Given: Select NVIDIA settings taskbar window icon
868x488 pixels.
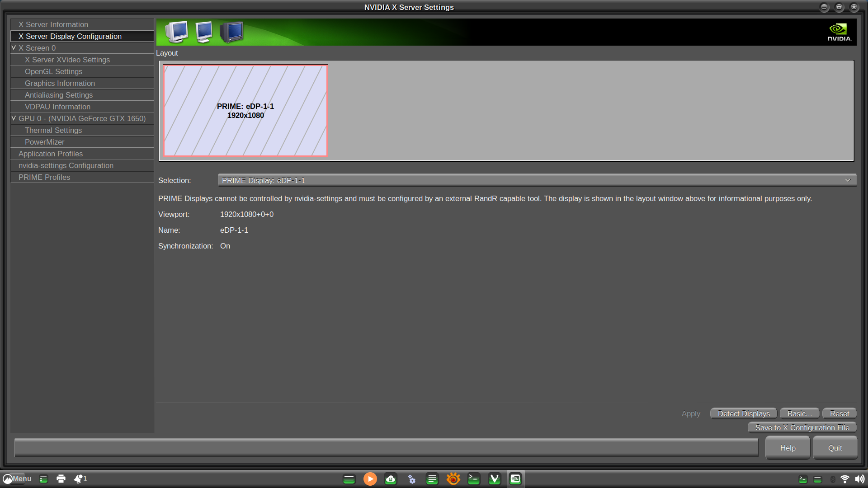Looking at the screenshot, I should (515, 479).
